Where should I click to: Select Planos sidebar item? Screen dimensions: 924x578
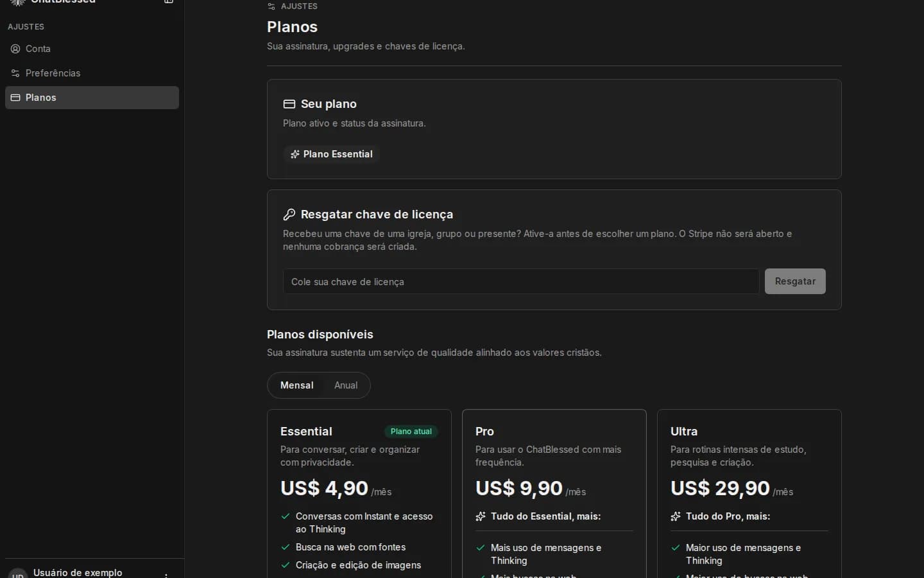92,98
